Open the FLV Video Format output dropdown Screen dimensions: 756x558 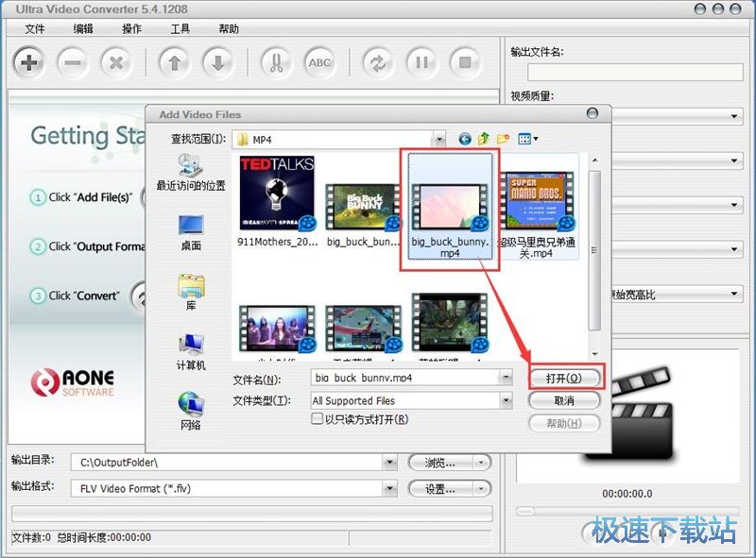[390, 488]
